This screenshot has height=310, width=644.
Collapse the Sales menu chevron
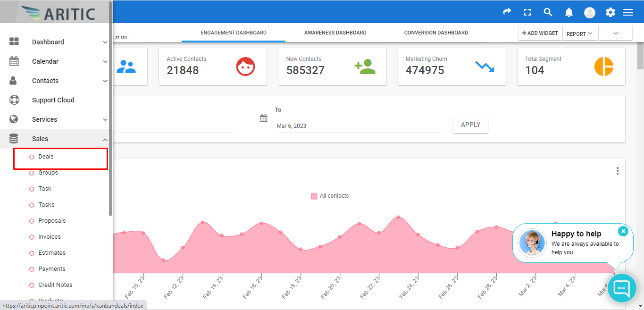tap(105, 139)
